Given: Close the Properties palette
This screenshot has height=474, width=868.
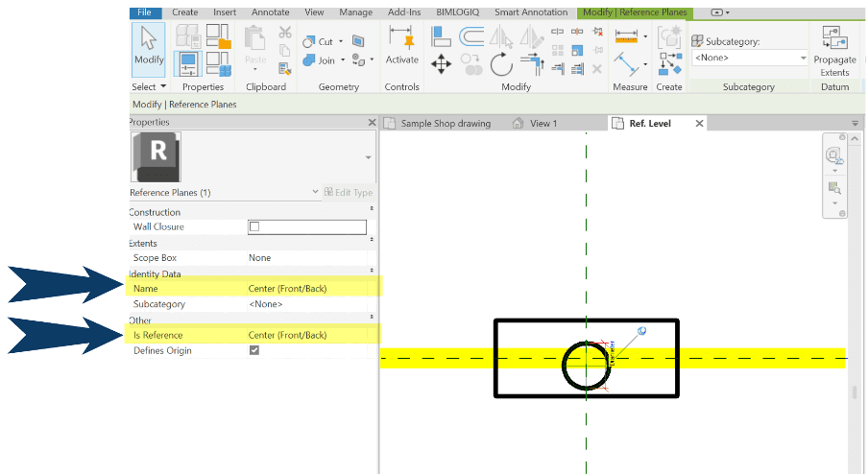Looking at the screenshot, I should coord(372,122).
